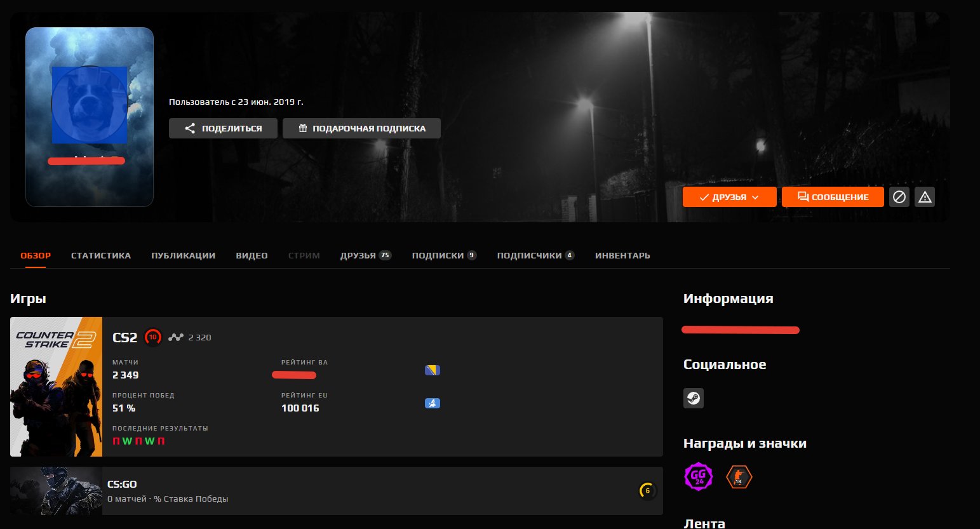Click the CS:GO level 6 progress medal
This screenshot has width=980, height=529.
(647, 491)
